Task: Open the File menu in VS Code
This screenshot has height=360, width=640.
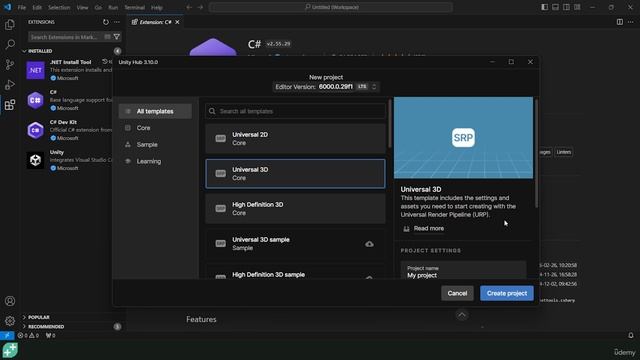Action: point(22,7)
